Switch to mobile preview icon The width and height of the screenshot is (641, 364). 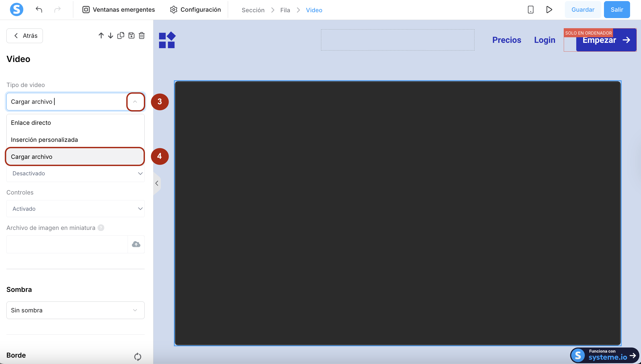pos(530,10)
